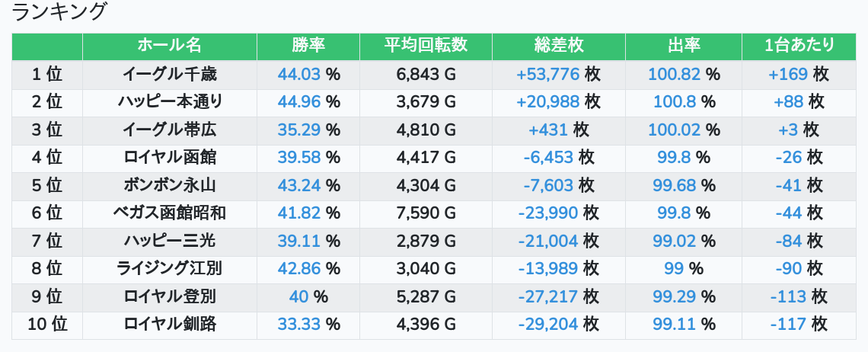Viewport: 868px width, 352px height.
Task: Click the 総差枚 column header
Action: point(559,46)
